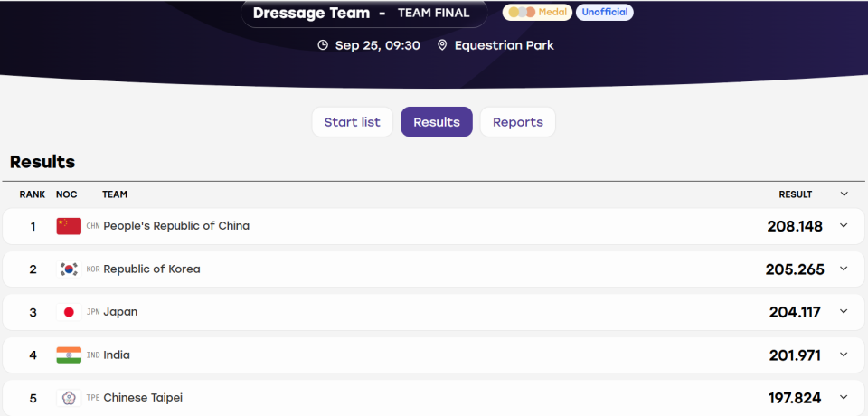Click rank 3 number
Viewport: 868px width, 416px height.
(33, 312)
